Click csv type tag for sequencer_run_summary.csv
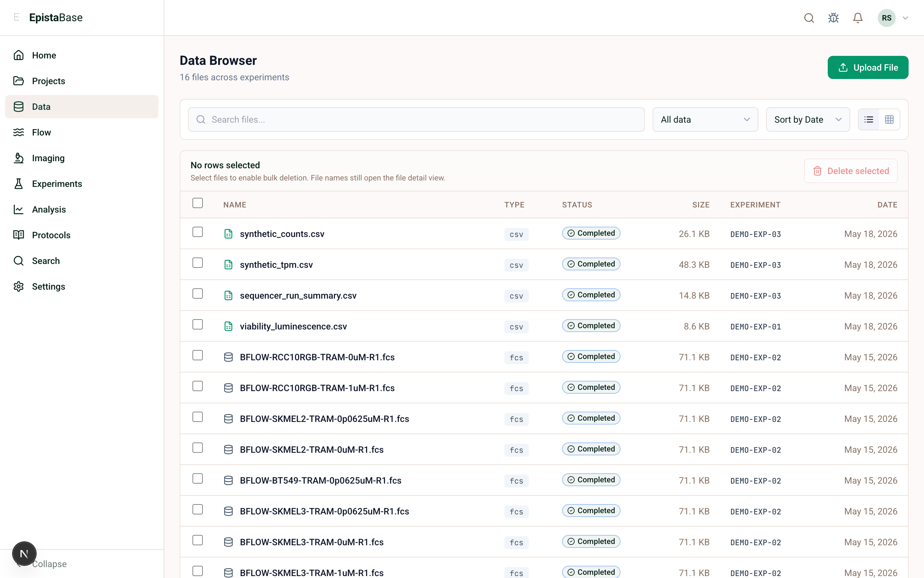 (x=516, y=296)
